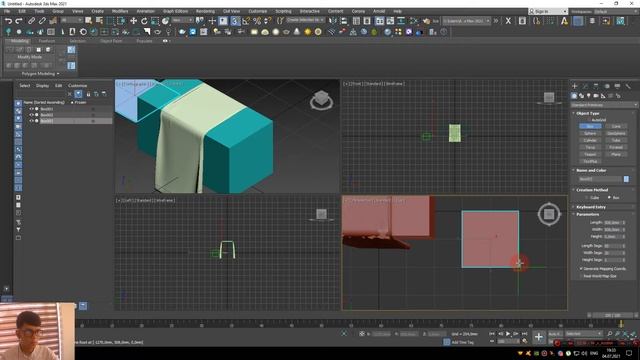Toggle Generate Mapping Coords checkbox

581,269
